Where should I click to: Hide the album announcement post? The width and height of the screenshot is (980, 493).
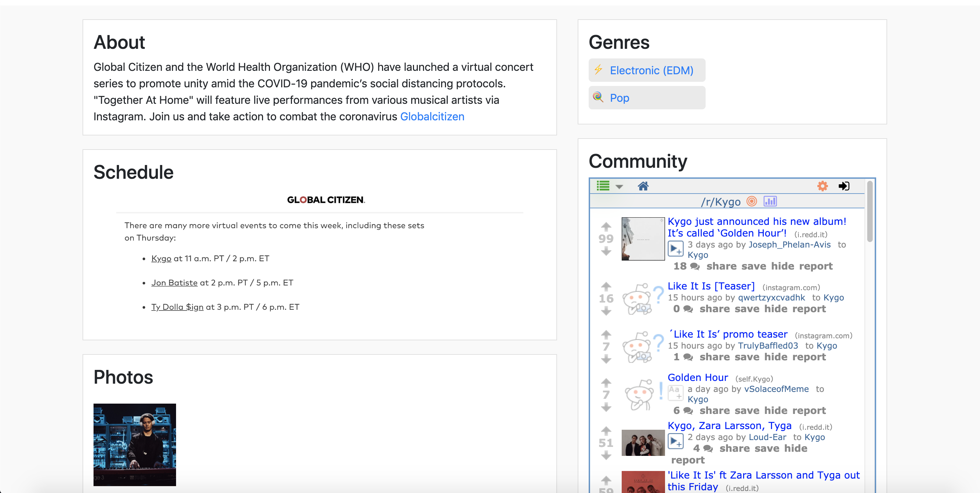tap(783, 266)
